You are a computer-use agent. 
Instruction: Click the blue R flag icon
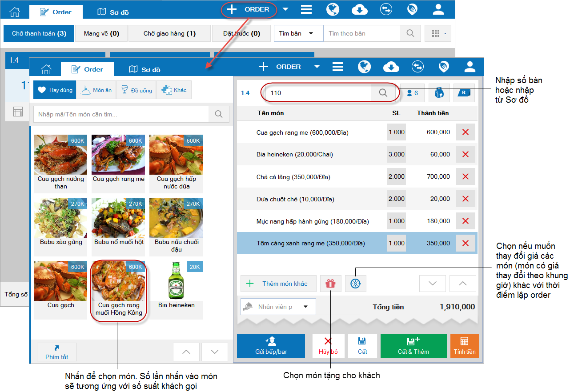[x=464, y=93]
